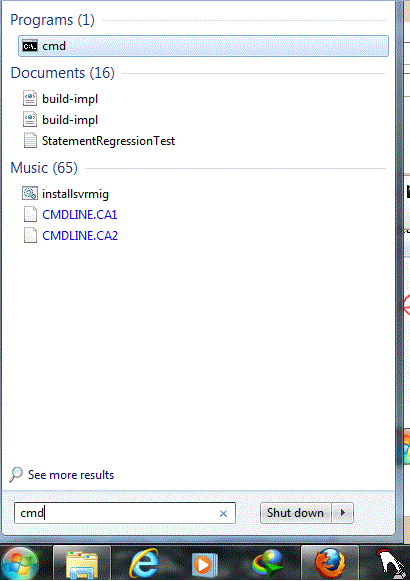
Task: Launch Internet Explorer from the taskbar
Action: 144,564
